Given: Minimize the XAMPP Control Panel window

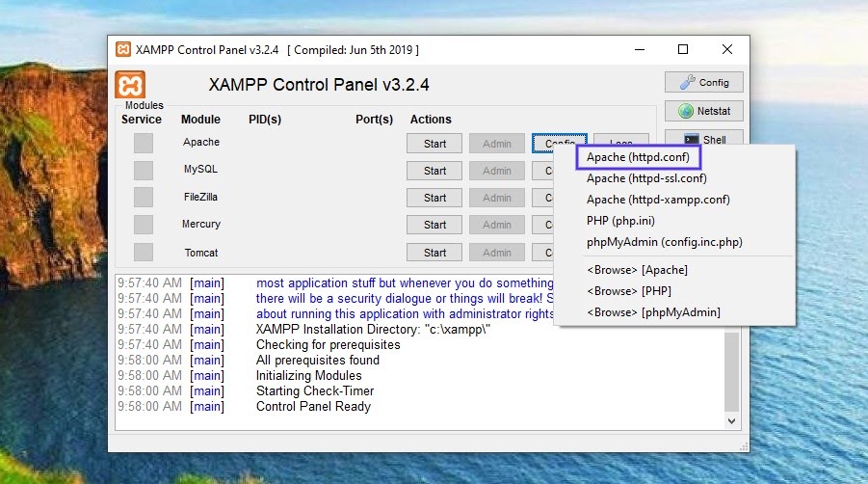Looking at the screenshot, I should tap(640, 49).
